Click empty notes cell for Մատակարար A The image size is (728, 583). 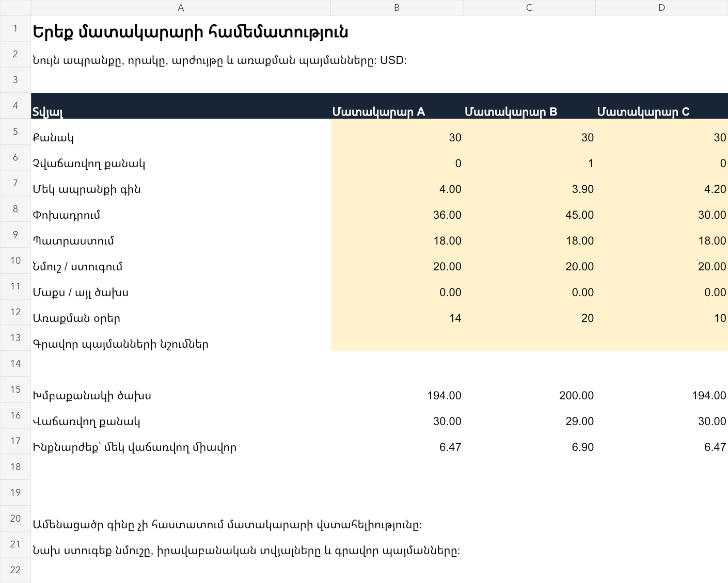click(397, 338)
